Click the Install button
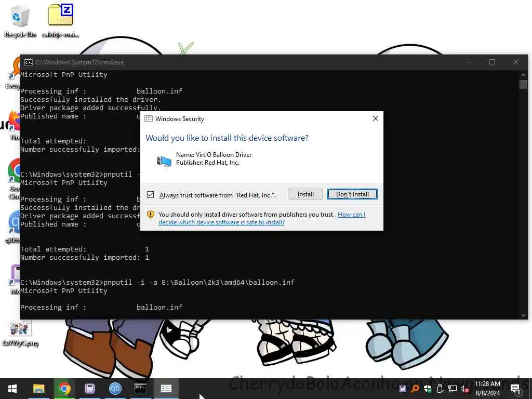This screenshot has width=532, height=399. point(305,194)
